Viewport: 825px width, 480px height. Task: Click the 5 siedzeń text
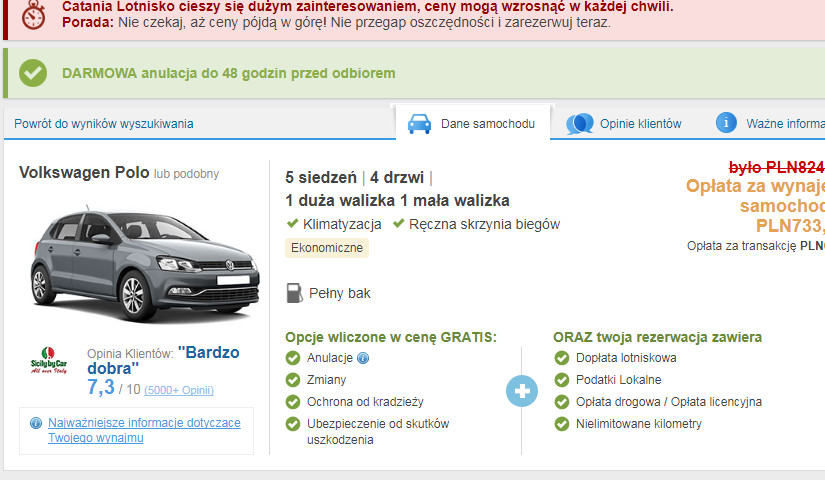(321, 177)
